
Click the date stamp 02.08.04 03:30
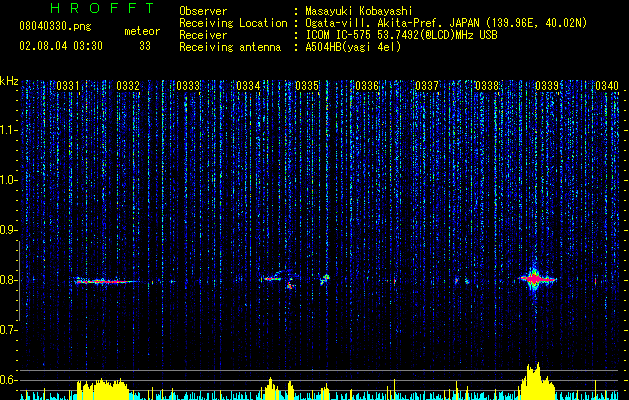61,46
